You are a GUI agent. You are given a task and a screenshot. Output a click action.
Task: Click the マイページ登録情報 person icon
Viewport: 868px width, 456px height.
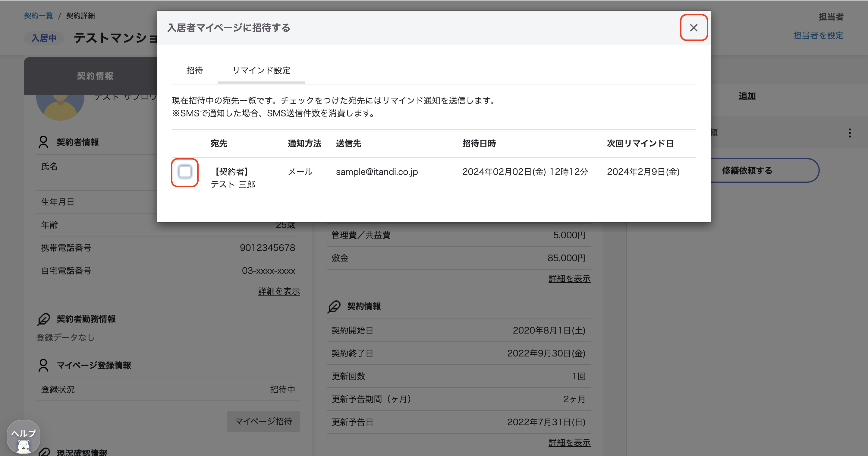[43, 365]
